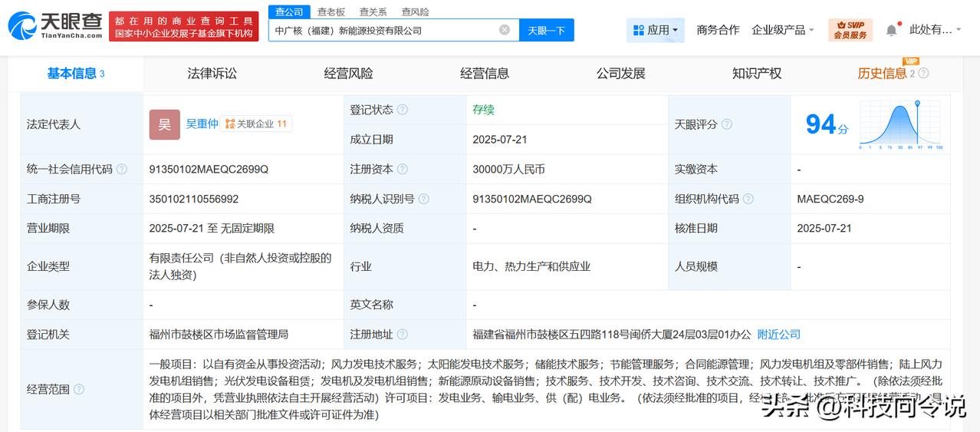Click the help icon next to 注册地址
The height and width of the screenshot is (432, 980).
pos(403,335)
